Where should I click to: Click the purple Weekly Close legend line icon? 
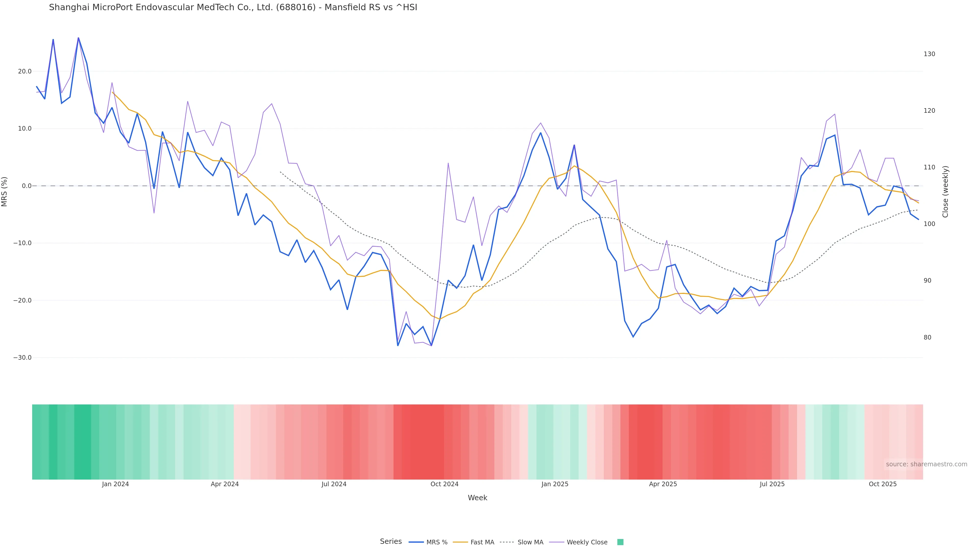point(557,542)
